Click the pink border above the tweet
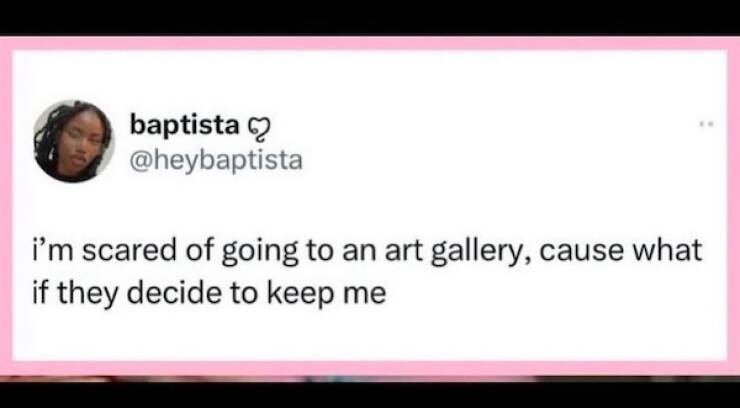The width and height of the screenshot is (740, 408). click(x=370, y=44)
